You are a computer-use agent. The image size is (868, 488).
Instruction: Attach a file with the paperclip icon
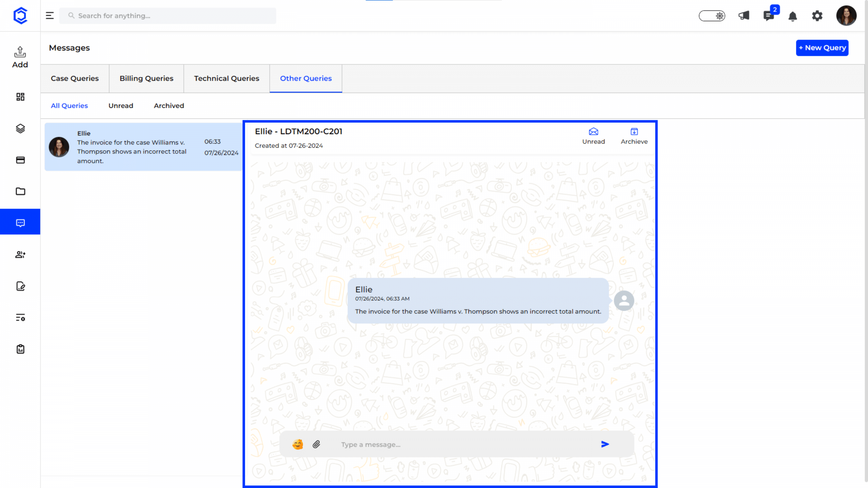coord(316,445)
